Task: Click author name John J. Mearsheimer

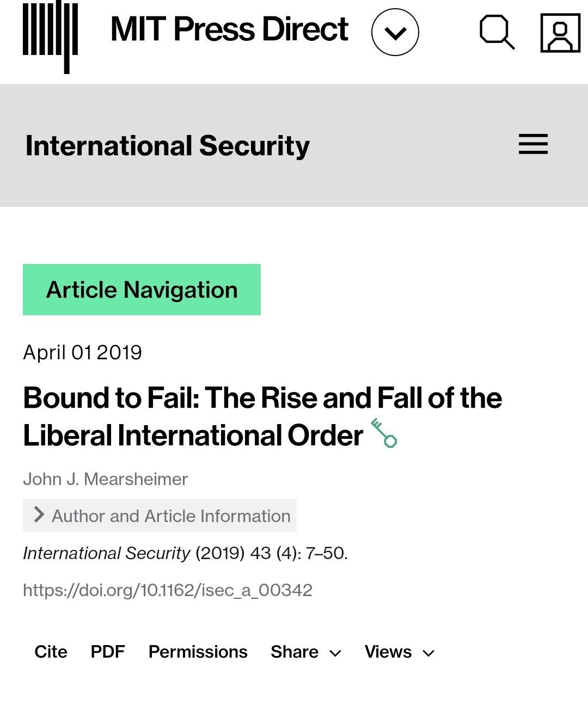Action: (105, 479)
